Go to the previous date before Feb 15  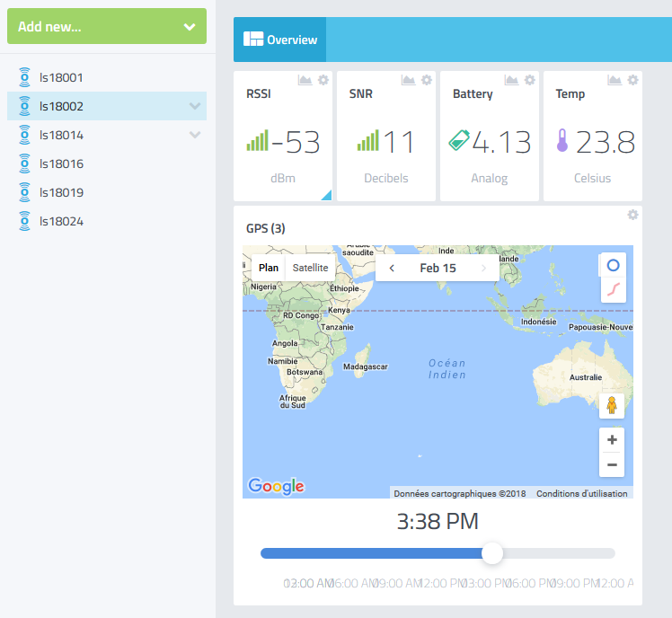pyautogui.click(x=392, y=269)
